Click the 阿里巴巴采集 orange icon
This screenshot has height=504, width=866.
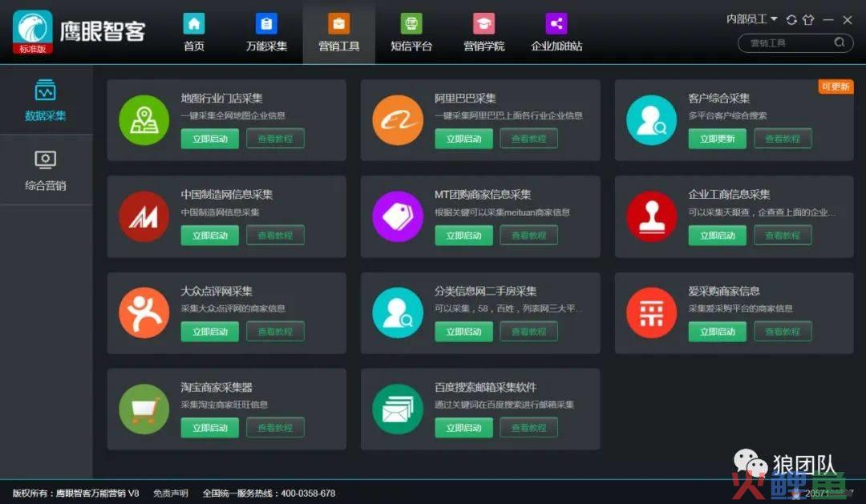point(398,119)
